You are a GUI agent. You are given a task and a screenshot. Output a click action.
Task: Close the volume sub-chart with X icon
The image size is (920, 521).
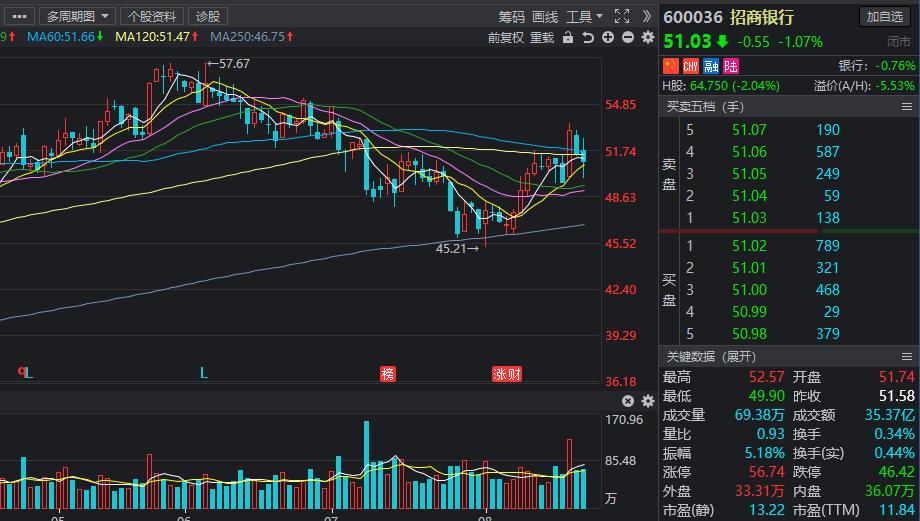[628, 401]
